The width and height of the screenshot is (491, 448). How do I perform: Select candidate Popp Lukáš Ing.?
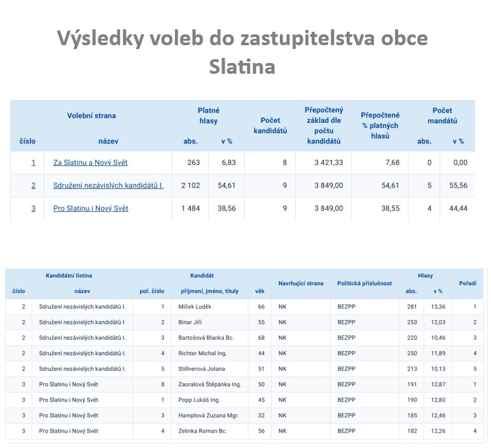pos(199,400)
